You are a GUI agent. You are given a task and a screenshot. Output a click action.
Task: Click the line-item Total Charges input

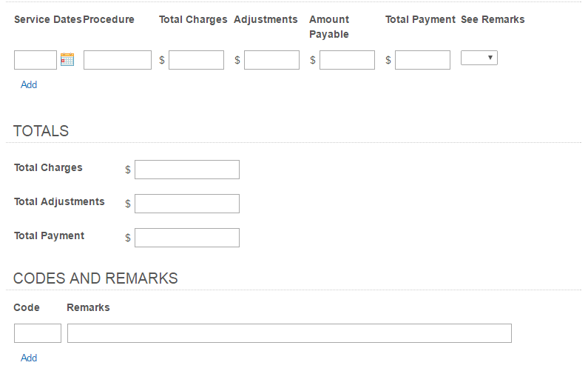[x=196, y=60]
